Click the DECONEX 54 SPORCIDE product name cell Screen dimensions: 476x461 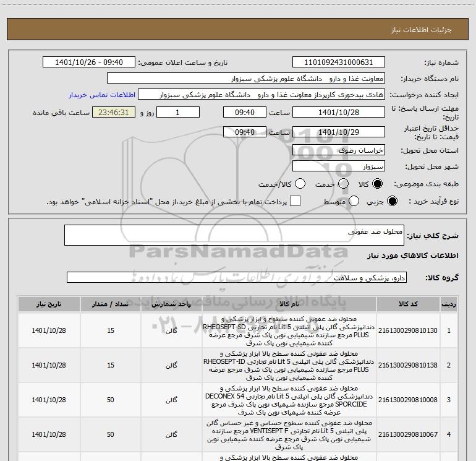pyautogui.click(x=289, y=400)
